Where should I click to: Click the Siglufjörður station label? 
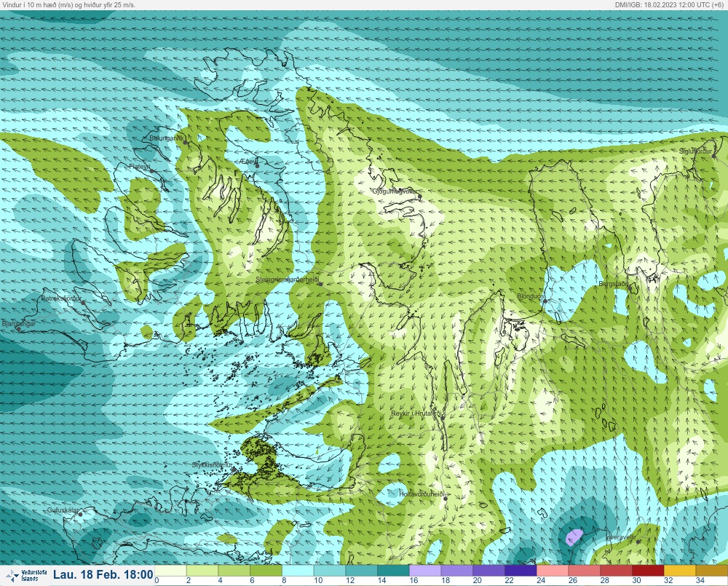click(x=695, y=151)
